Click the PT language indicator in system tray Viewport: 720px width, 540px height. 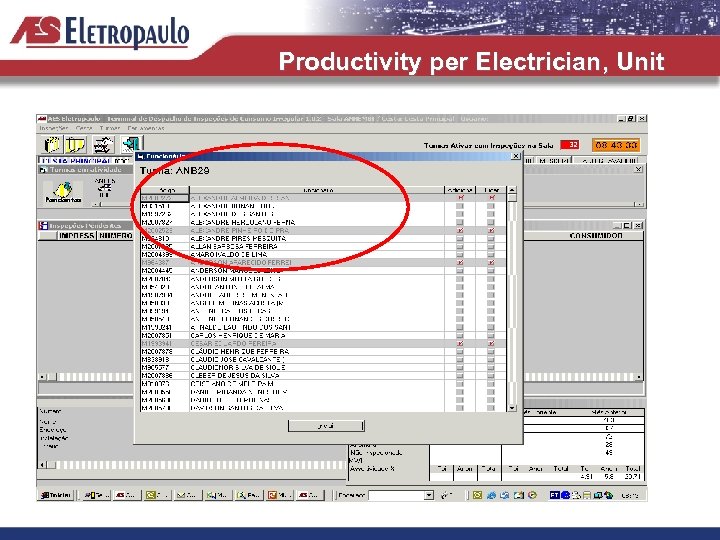(554, 495)
